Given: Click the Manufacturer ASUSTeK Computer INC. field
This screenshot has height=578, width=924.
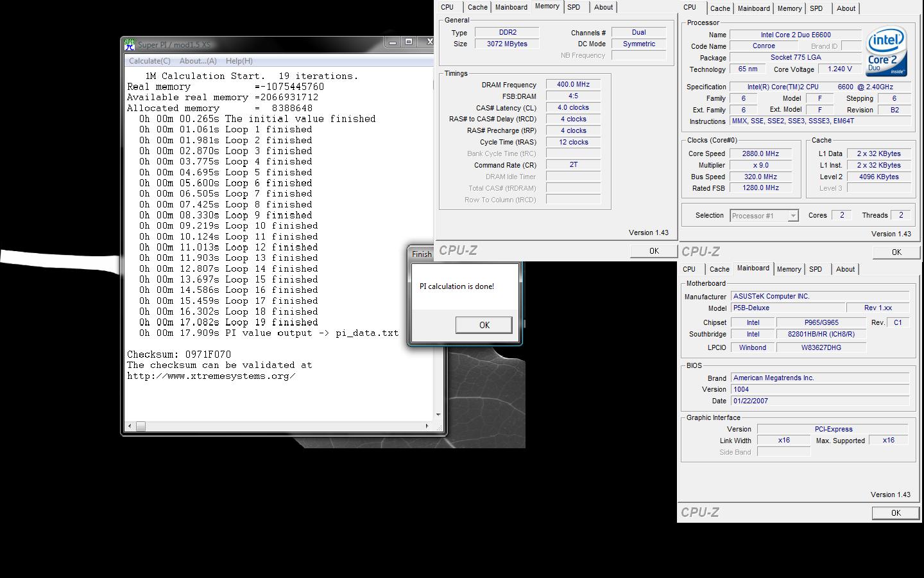Looking at the screenshot, I should point(820,296).
